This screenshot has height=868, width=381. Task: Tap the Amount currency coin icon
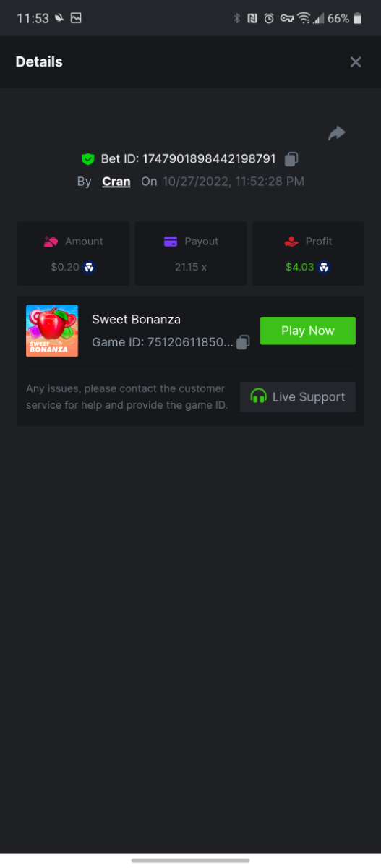pos(89,267)
